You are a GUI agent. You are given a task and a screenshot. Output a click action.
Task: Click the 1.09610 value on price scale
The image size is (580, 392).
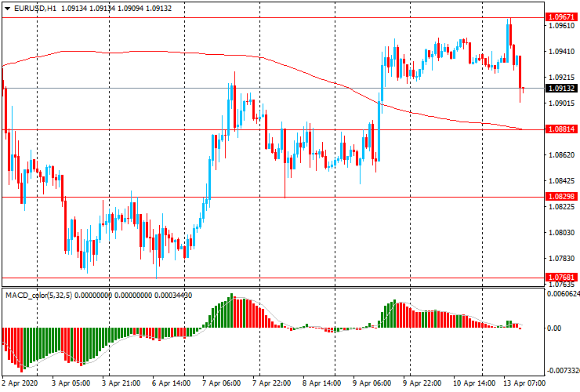(561, 26)
